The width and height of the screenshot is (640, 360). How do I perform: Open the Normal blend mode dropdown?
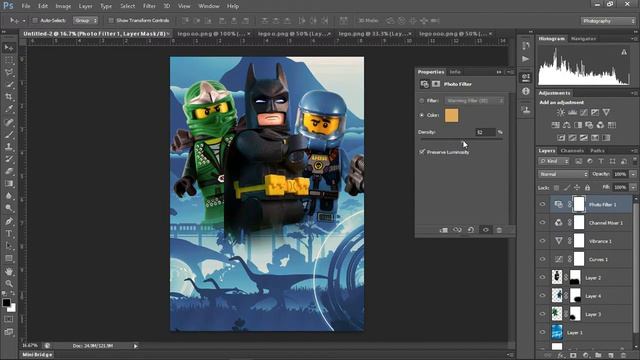(x=563, y=174)
